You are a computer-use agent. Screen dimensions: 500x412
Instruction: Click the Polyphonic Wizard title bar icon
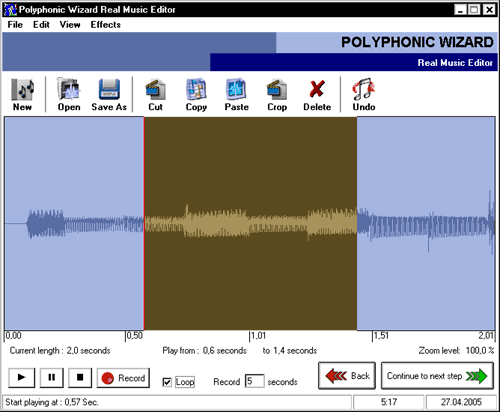pos(10,10)
